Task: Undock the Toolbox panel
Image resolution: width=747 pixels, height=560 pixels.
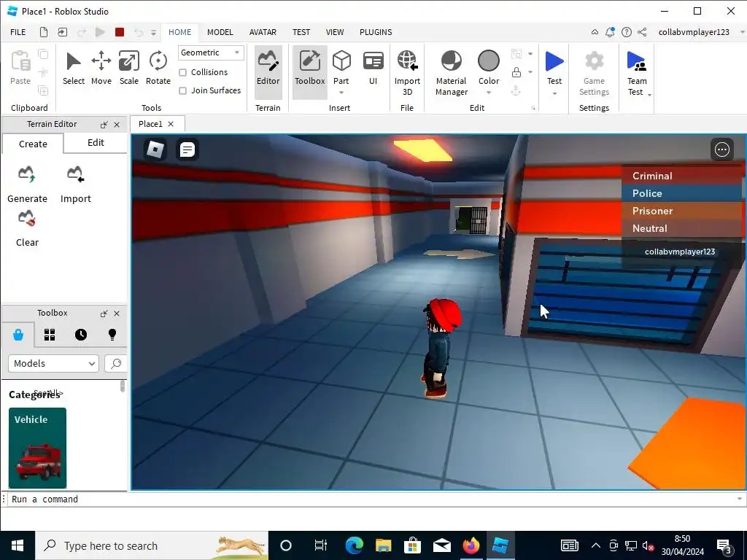Action: [104, 314]
